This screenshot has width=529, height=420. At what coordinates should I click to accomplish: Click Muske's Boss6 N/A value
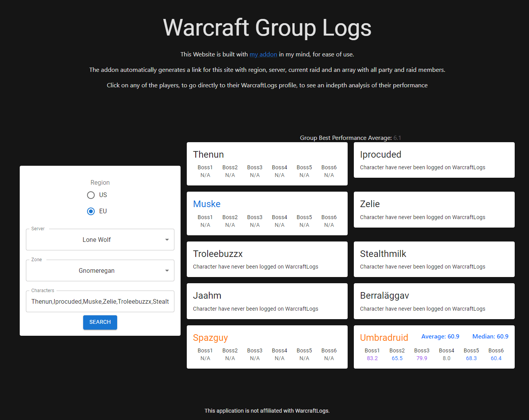(329, 225)
